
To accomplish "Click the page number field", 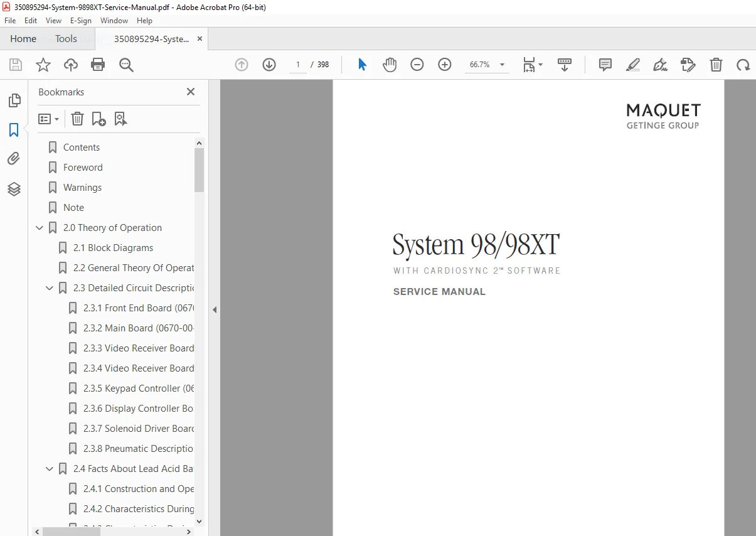I will pos(298,65).
